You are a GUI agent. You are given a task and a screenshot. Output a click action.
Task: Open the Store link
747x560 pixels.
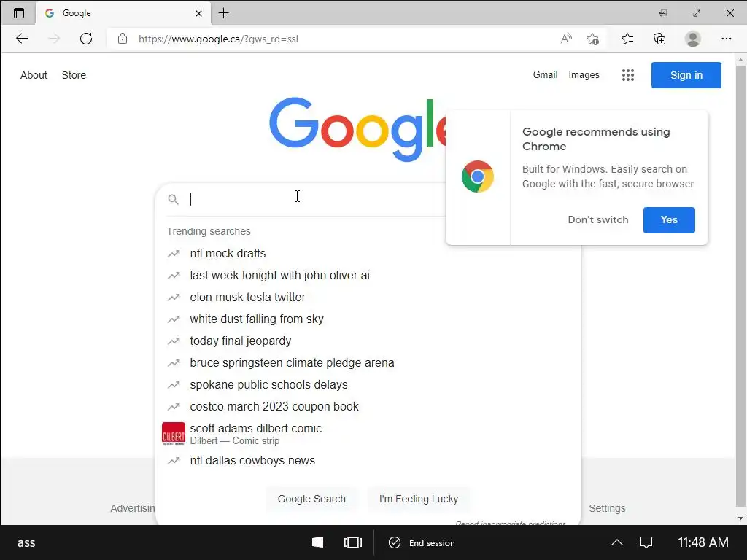(x=74, y=75)
